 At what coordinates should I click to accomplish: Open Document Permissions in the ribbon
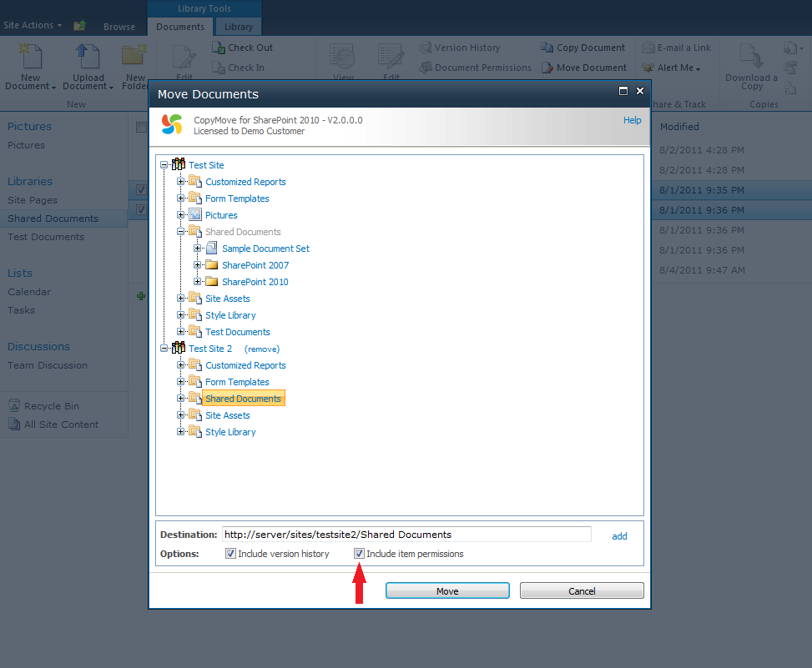(x=475, y=68)
